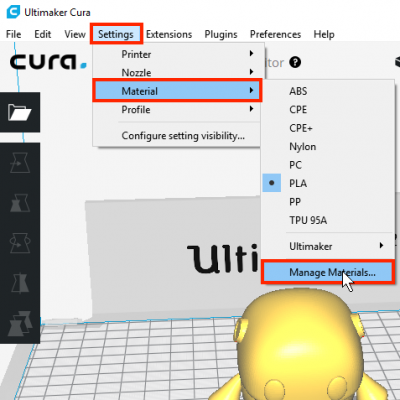
Task: Open the Plugins menu
Action: (x=221, y=34)
